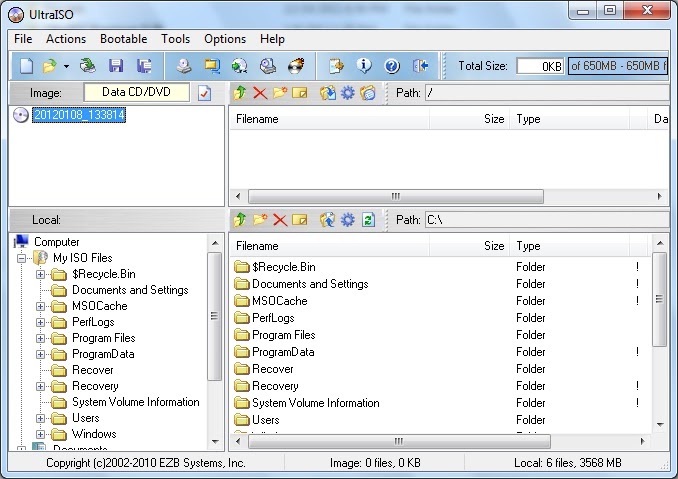Image resolution: width=678 pixels, height=479 pixels.
Task: Open the dropdown arrow beside Open icon
Action: point(66,66)
